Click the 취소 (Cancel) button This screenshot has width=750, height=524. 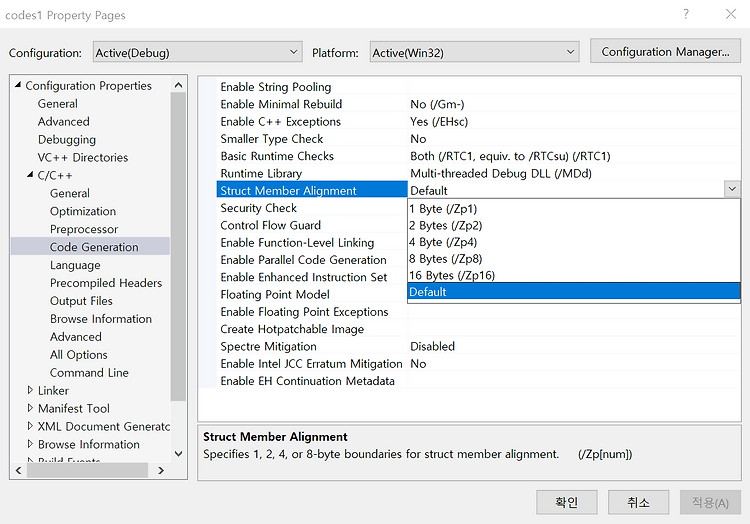click(639, 502)
